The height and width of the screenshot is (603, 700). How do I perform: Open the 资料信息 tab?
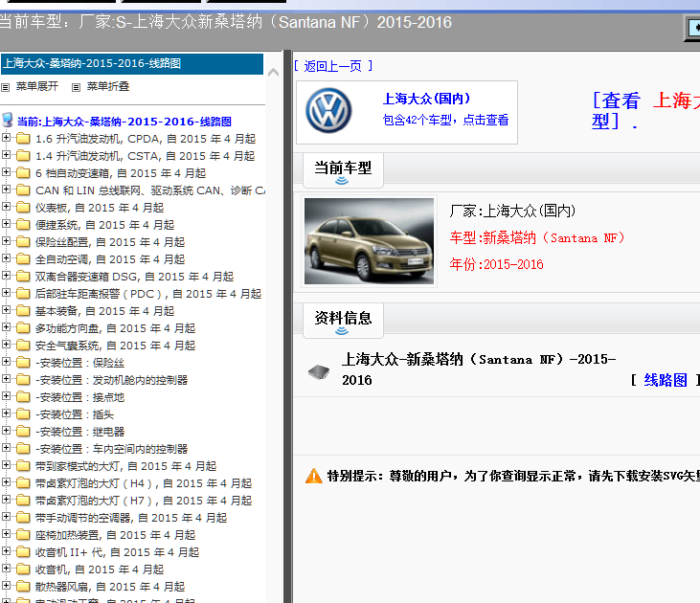point(343,321)
